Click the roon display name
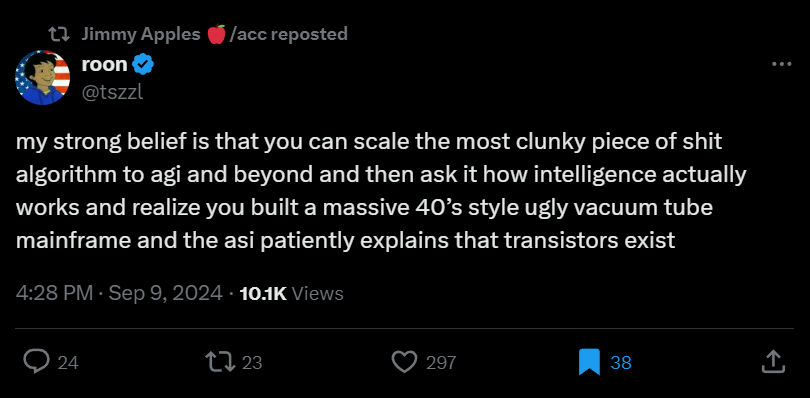This screenshot has width=810, height=398. [104, 65]
